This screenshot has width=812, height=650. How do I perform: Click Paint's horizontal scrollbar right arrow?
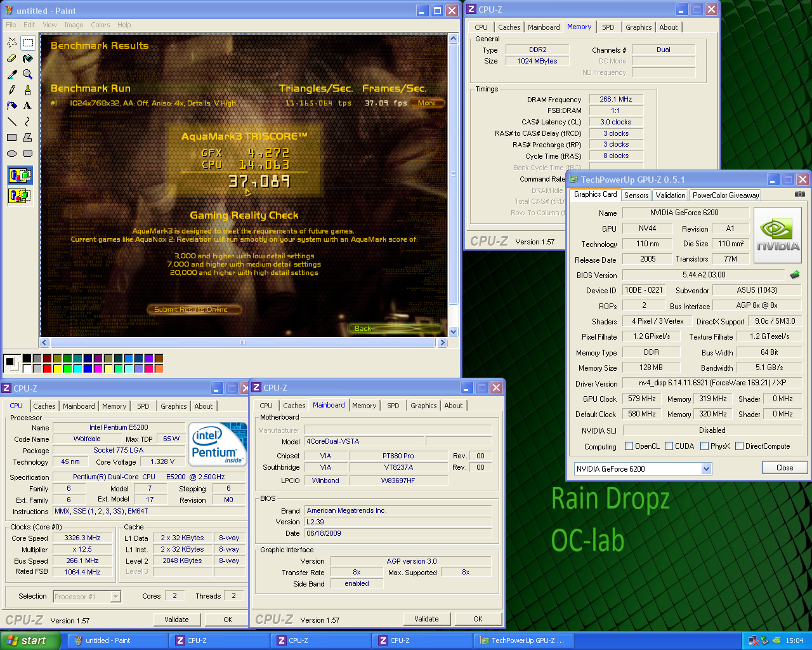[x=442, y=342]
